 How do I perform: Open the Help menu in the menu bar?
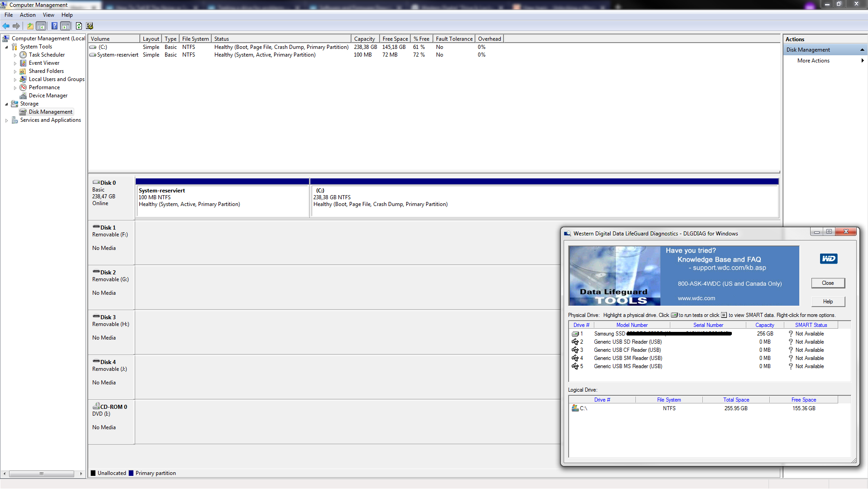click(x=67, y=15)
